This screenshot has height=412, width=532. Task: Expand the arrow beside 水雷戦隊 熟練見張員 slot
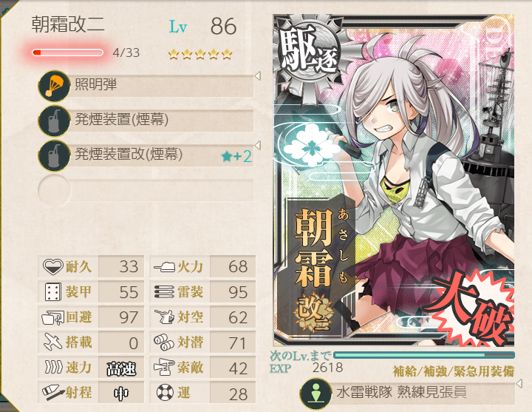tap(519, 384)
